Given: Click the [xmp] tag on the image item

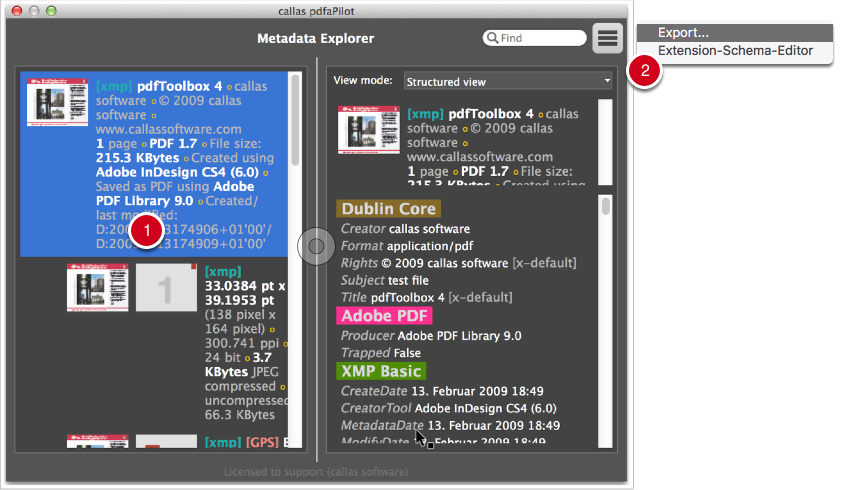Looking at the screenshot, I should [223, 272].
